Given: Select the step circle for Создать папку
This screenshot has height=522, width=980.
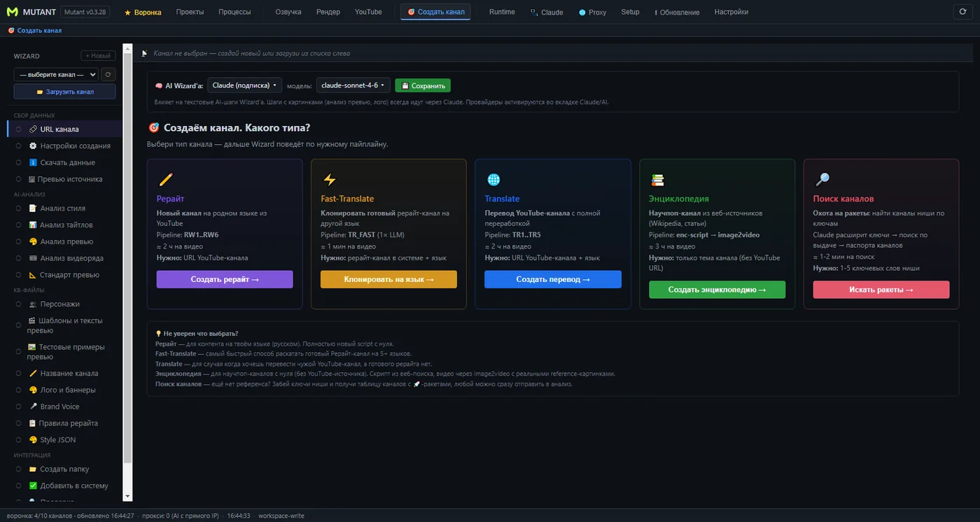Looking at the screenshot, I should pos(19,470).
